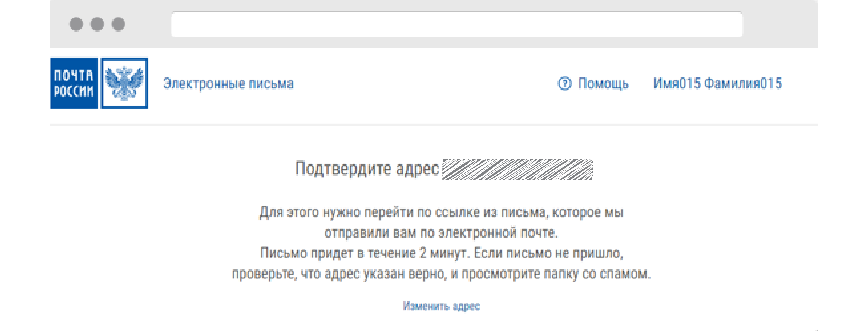Click the third gray window dot
The width and height of the screenshot is (868, 331).
[118, 24]
